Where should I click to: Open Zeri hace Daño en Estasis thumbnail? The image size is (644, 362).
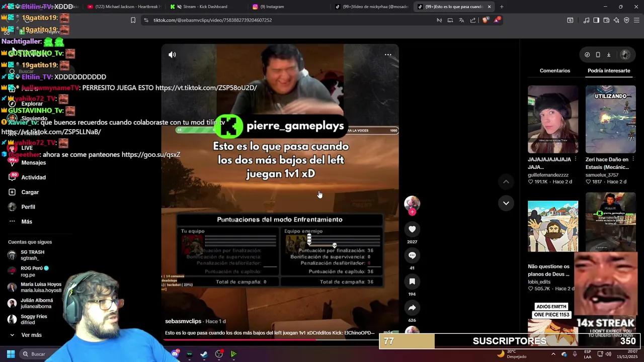[x=610, y=119]
